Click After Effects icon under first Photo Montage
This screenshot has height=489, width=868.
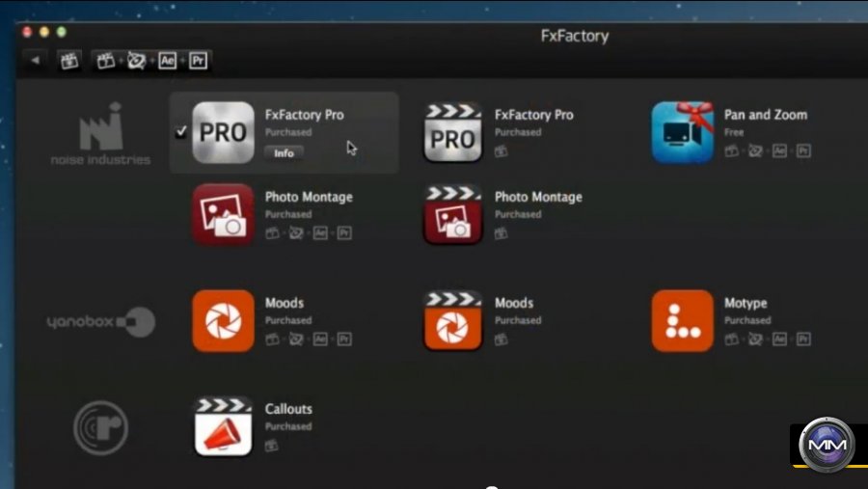(320, 233)
